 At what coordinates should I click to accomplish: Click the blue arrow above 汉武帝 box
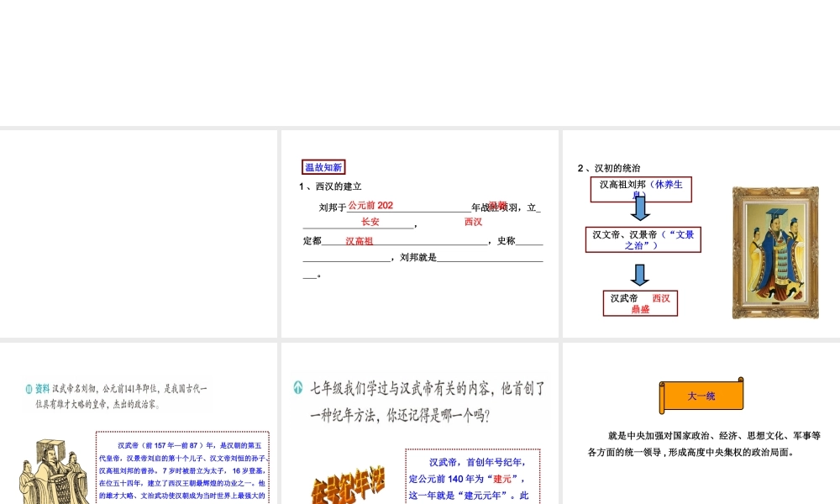click(x=639, y=275)
